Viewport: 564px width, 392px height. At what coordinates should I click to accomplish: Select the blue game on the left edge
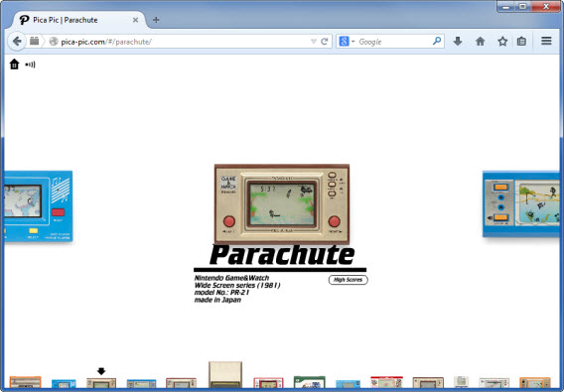coord(38,205)
